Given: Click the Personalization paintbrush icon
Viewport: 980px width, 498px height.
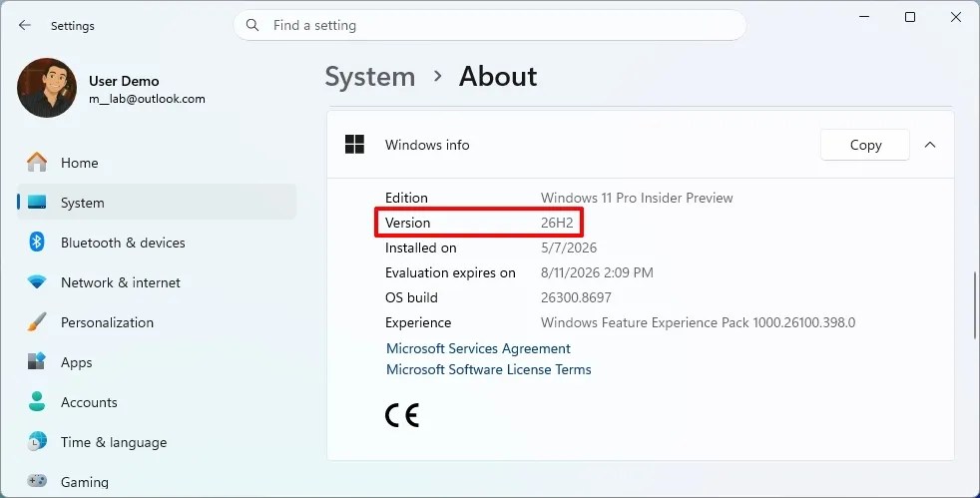Looking at the screenshot, I should (37, 322).
